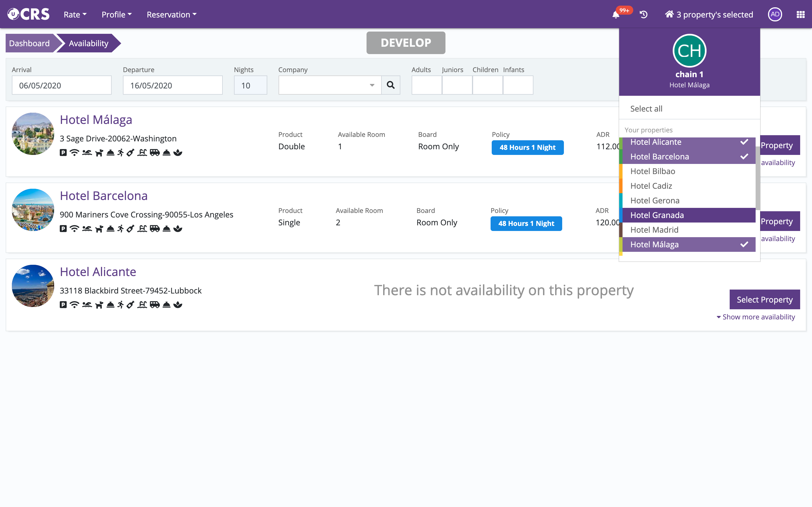Click the company search magnifier icon
The height and width of the screenshot is (507, 812).
pyautogui.click(x=390, y=85)
